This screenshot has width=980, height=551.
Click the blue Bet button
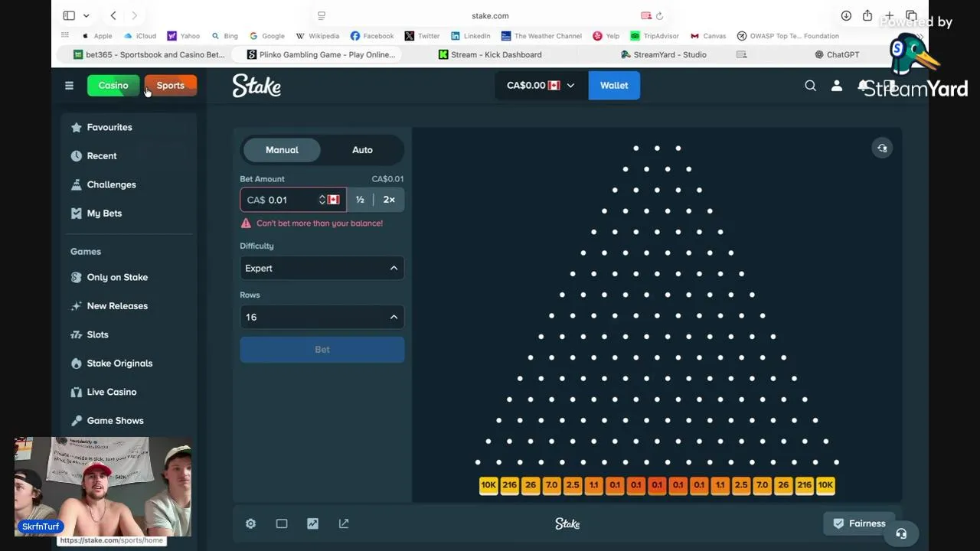coord(322,350)
